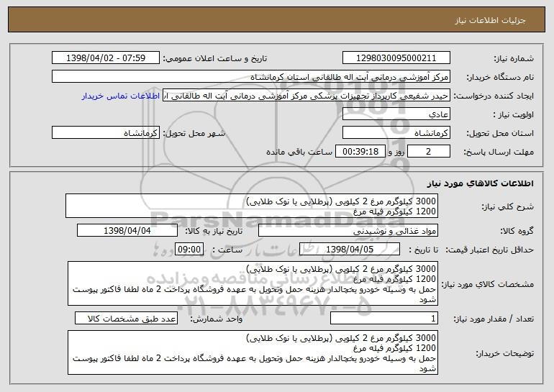Click the مهلت ارسال پاسخ label
This screenshot has height=392, width=554.
(498, 152)
